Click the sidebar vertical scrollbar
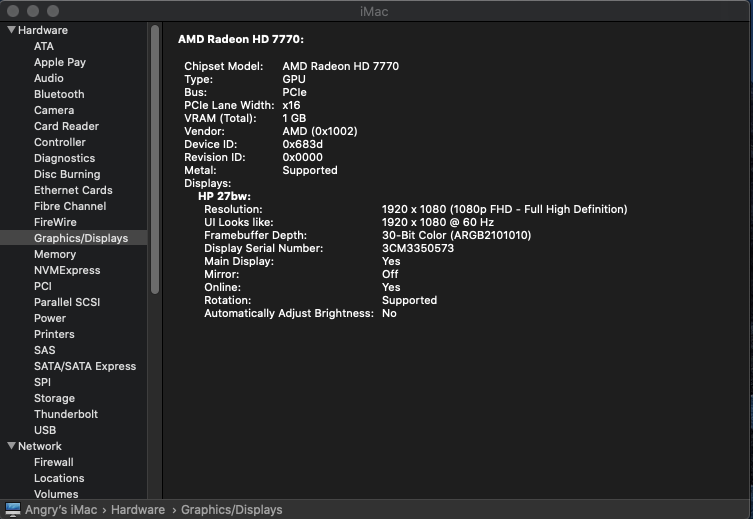The width and height of the screenshot is (753, 519). click(x=155, y=160)
